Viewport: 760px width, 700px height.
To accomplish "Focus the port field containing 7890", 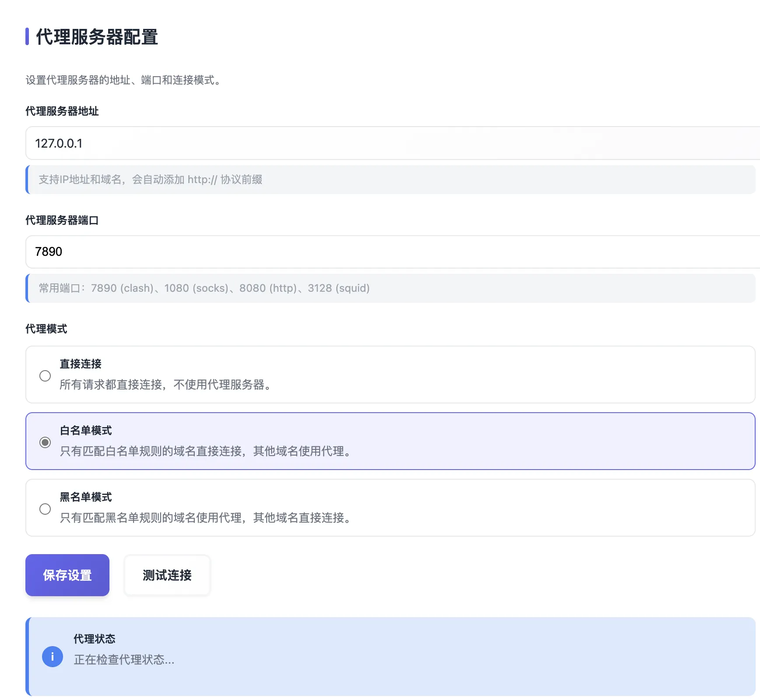I will 393,252.
